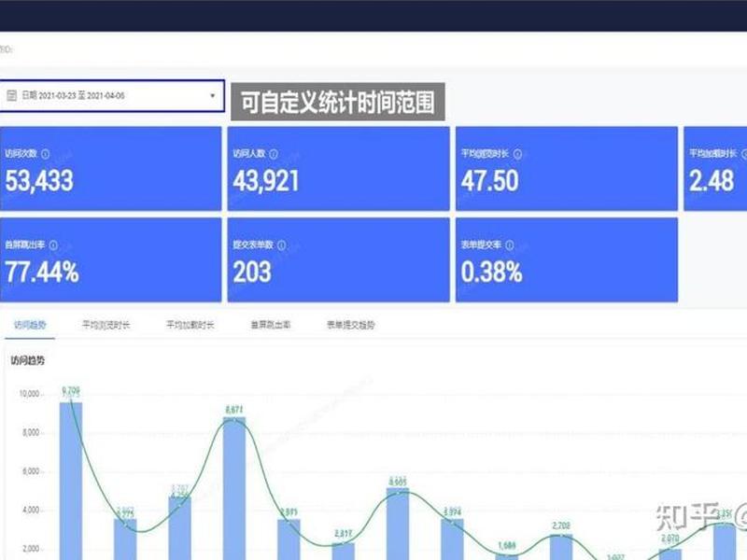The width and height of the screenshot is (747, 560).
Task: Click the 6,000 y-axis label
Action: [31, 471]
